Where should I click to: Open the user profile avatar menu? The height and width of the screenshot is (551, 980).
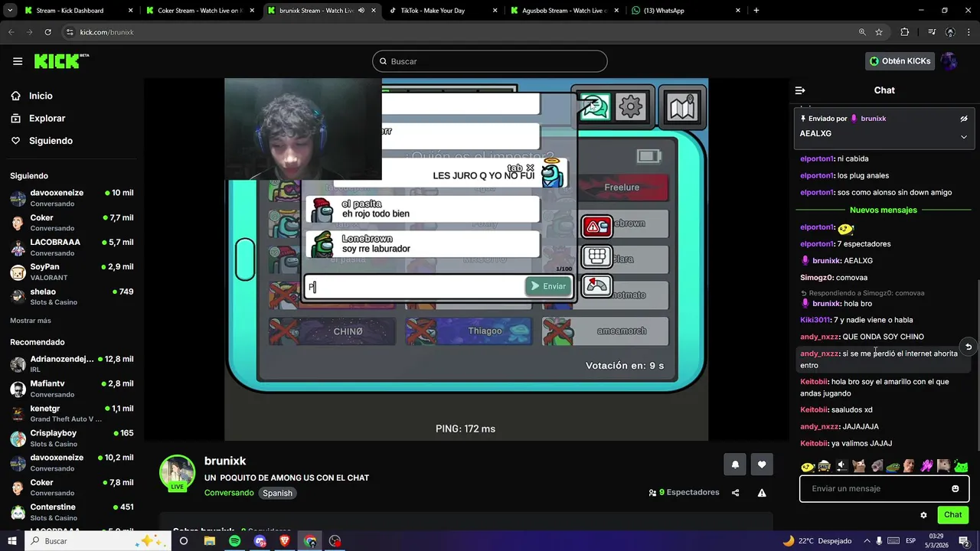click(x=949, y=61)
